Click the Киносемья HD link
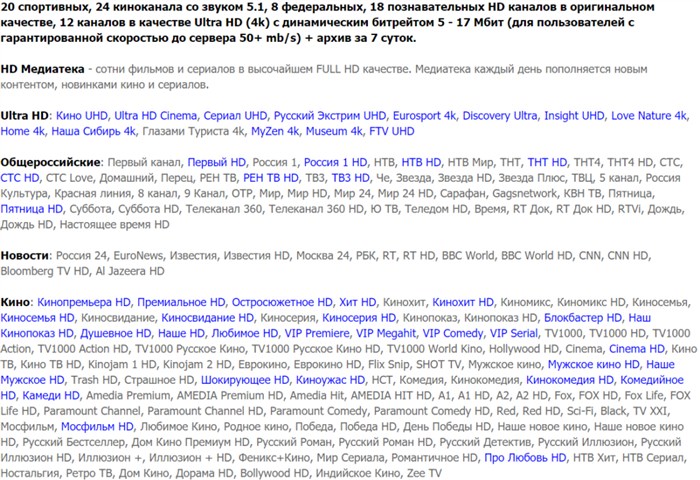Image resolution: width=700 pixels, height=480 pixels. (38, 318)
